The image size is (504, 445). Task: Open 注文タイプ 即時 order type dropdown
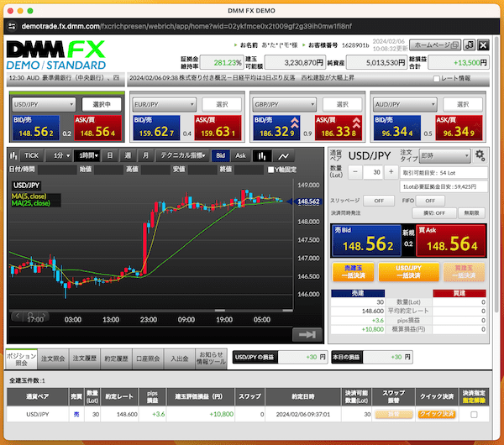(x=445, y=156)
